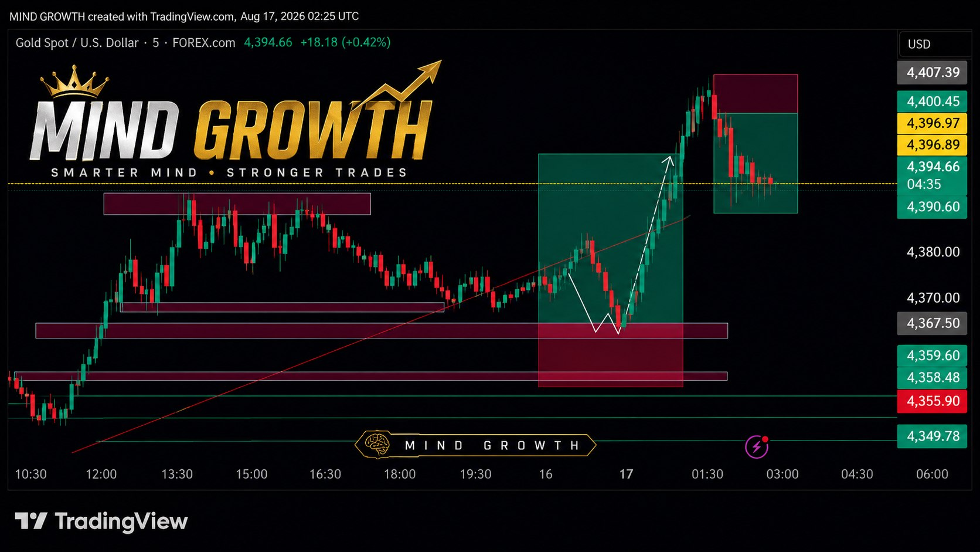Click the 04:30 time axis label
The width and height of the screenshot is (980, 552).
click(857, 474)
